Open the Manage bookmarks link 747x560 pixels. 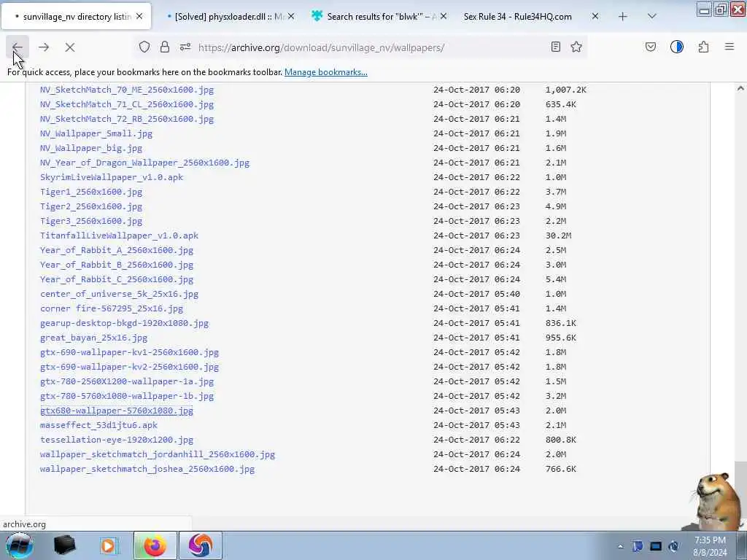click(326, 72)
